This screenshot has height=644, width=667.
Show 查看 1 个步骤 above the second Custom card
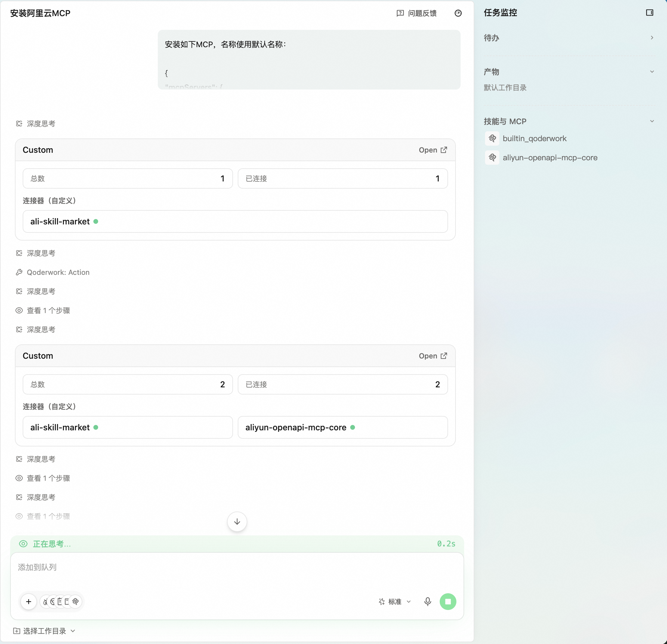click(x=43, y=310)
